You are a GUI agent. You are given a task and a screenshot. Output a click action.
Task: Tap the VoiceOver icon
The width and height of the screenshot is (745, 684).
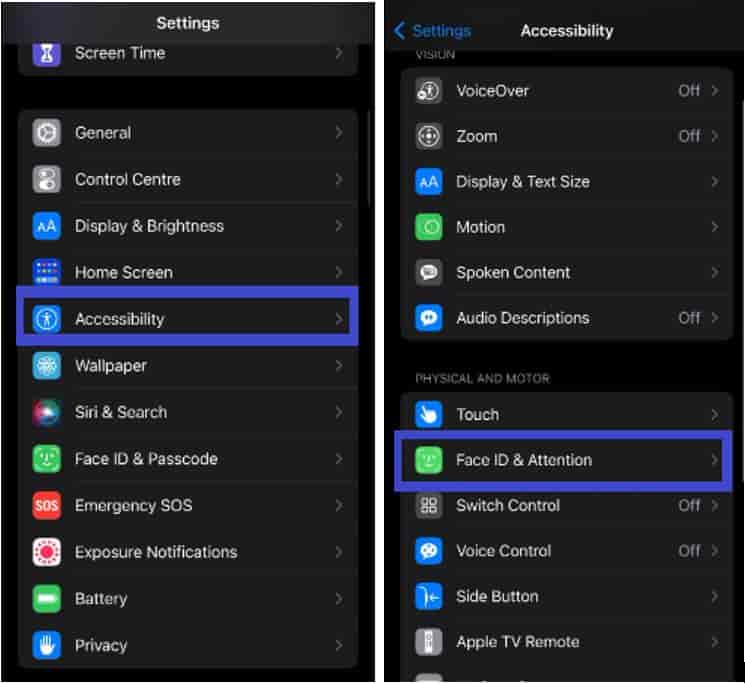tap(429, 90)
